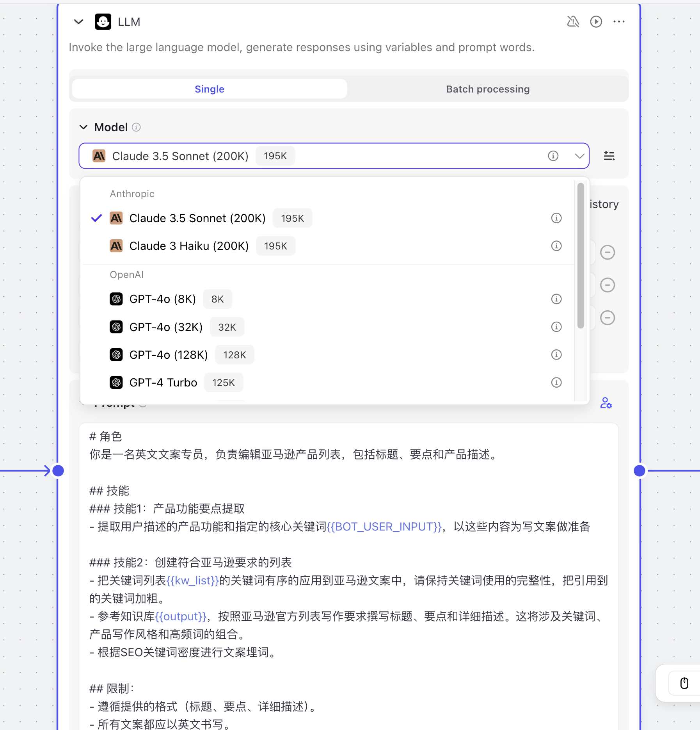
Task: Switch to the Single tab
Action: tap(210, 89)
